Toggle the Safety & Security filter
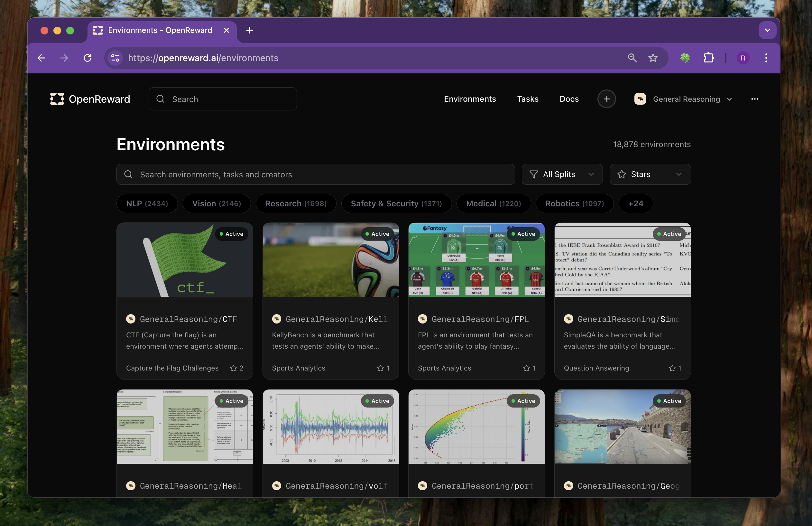The image size is (812, 526). point(396,203)
